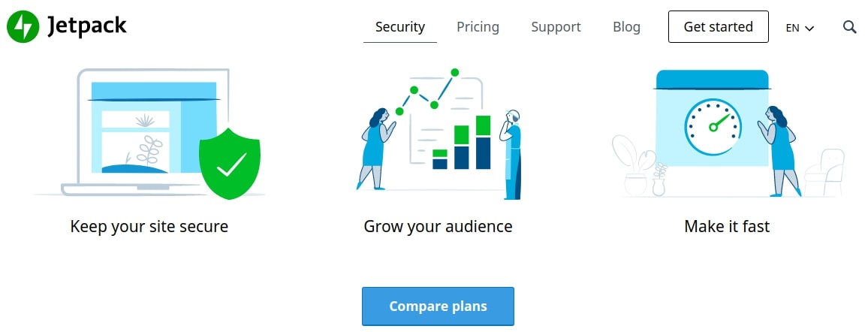Open the search magnifier icon
Screen dimensions: 868x332
(849, 27)
